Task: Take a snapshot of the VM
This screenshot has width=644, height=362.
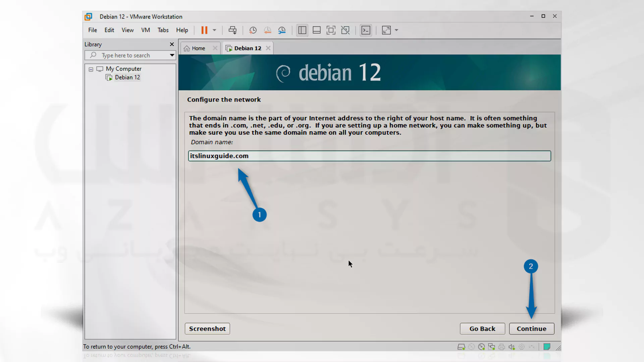Action: pos(253,30)
